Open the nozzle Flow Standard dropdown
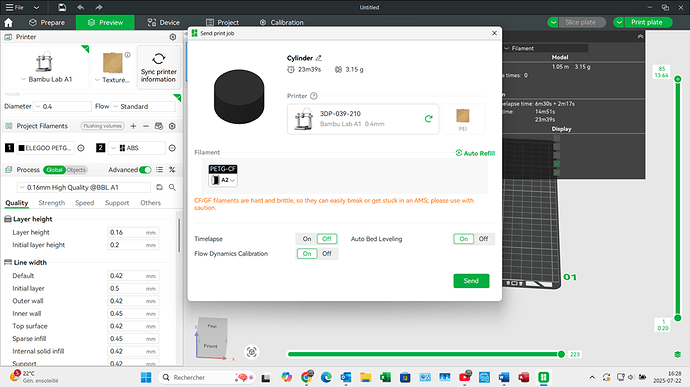The width and height of the screenshot is (690, 387). [x=143, y=107]
